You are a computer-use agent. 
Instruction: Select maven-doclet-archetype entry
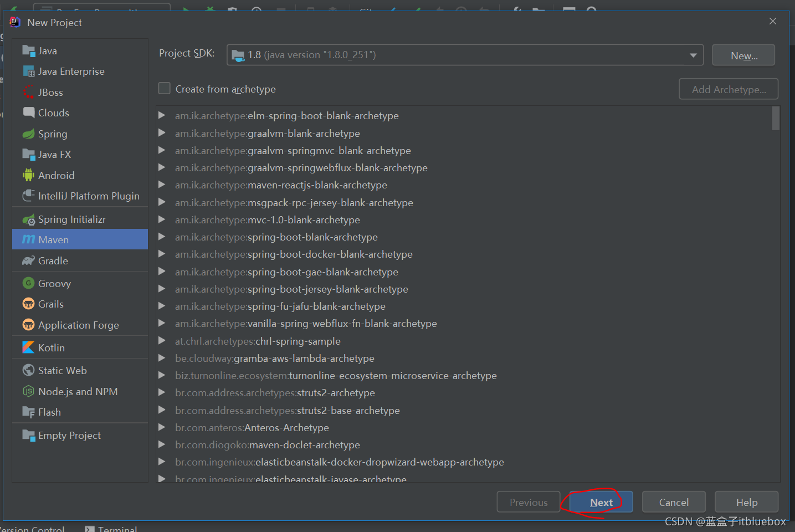point(268,445)
